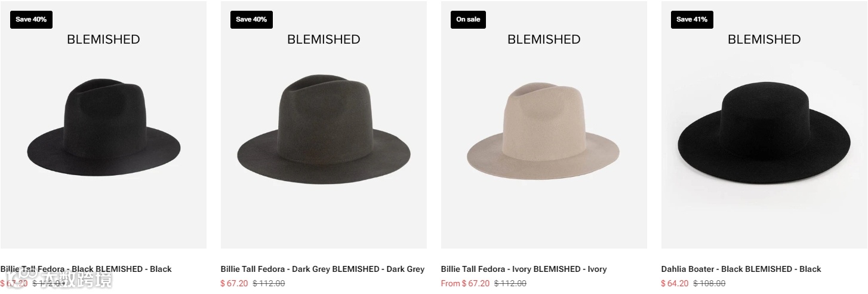Viewport: 868px width, 294px height.
Task: Click From $67.20 price under Ivory Fedora
Action: [x=465, y=283]
